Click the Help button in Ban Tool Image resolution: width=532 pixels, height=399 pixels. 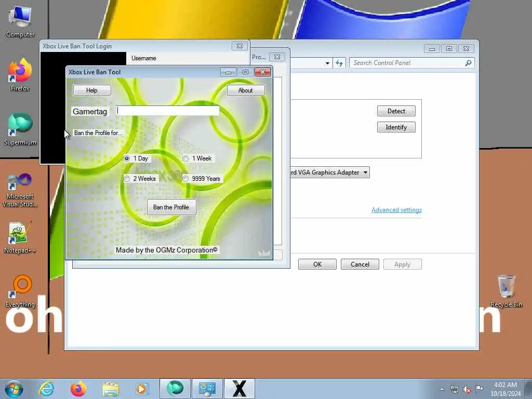tap(92, 90)
